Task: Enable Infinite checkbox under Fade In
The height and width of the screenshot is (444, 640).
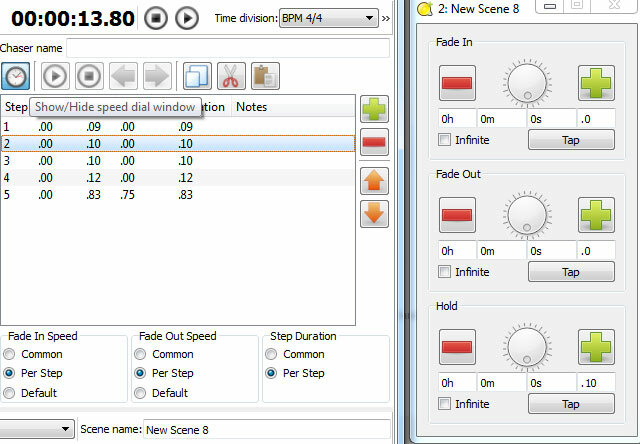Action: pyautogui.click(x=444, y=140)
